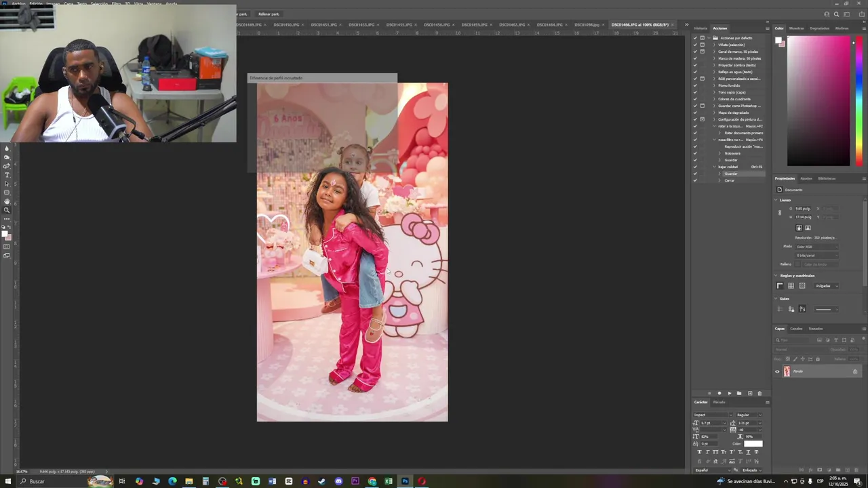This screenshot has height=488, width=868.
Task: Open the Pulgadas units dropdown
Action: pyautogui.click(x=827, y=286)
